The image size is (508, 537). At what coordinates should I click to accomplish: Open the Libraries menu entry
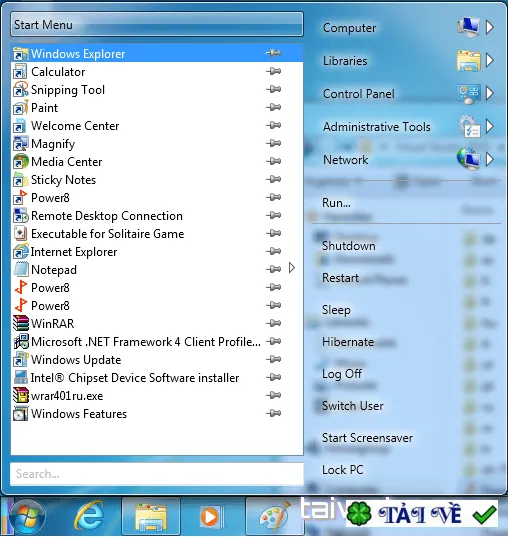pyautogui.click(x=345, y=61)
